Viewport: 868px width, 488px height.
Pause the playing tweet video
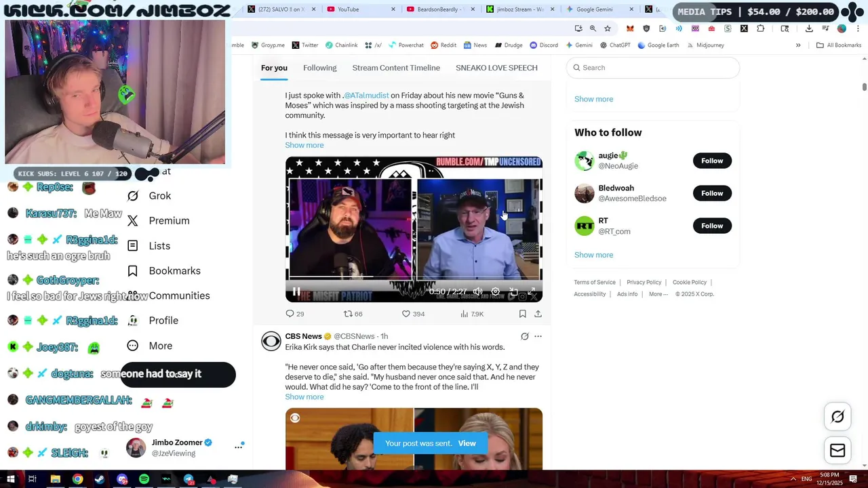click(x=296, y=292)
